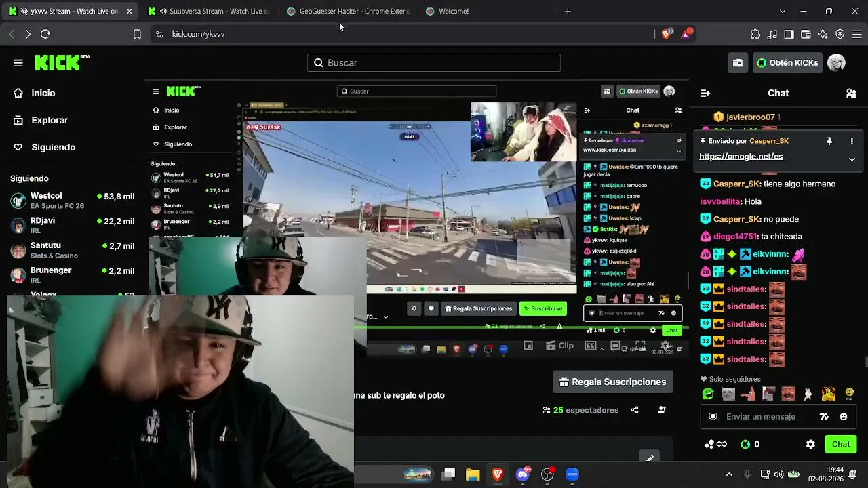Image resolution: width=868 pixels, height=488 pixels.
Task: Collapse the chat panel
Action: click(705, 94)
